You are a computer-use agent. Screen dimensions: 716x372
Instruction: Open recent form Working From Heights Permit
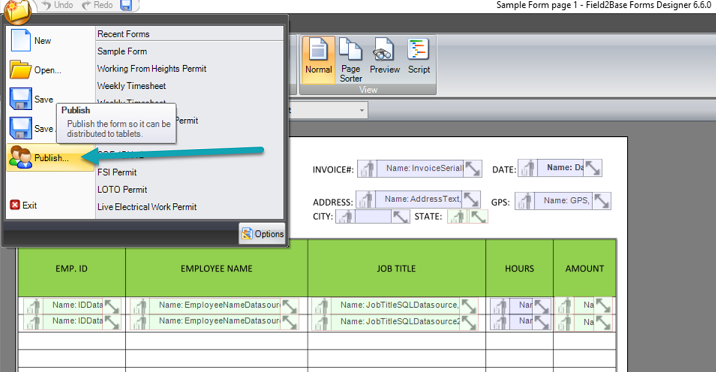click(152, 69)
